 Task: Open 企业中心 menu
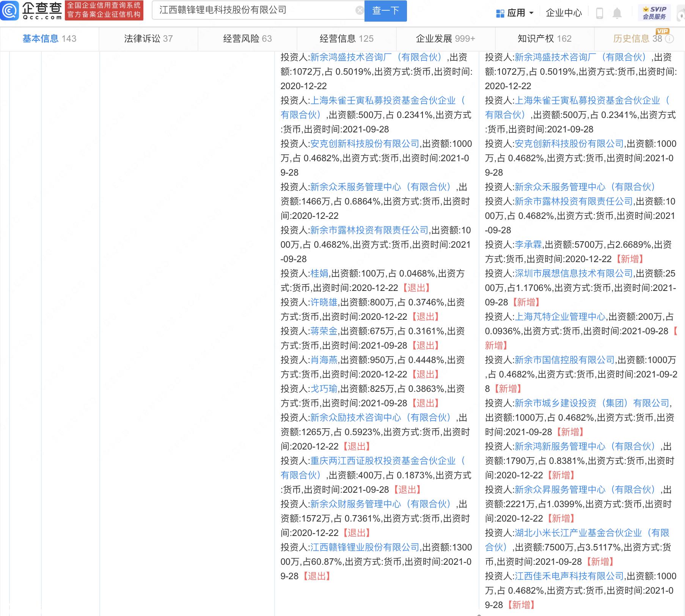click(564, 13)
